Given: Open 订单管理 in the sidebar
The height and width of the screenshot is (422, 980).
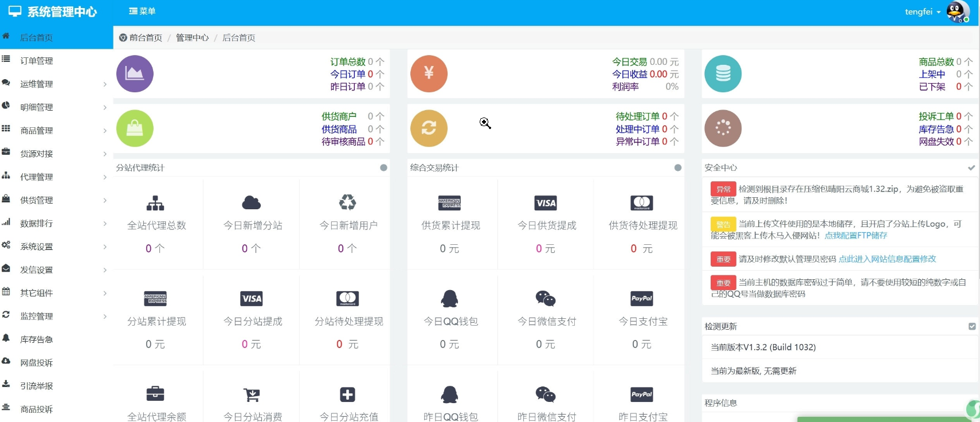Looking at the screenshot, I should (56, 61).
